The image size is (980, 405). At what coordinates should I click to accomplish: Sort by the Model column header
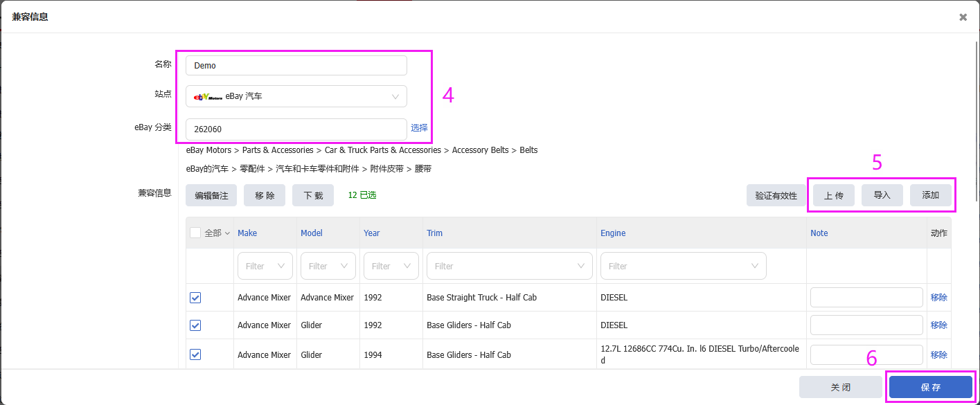312,233
